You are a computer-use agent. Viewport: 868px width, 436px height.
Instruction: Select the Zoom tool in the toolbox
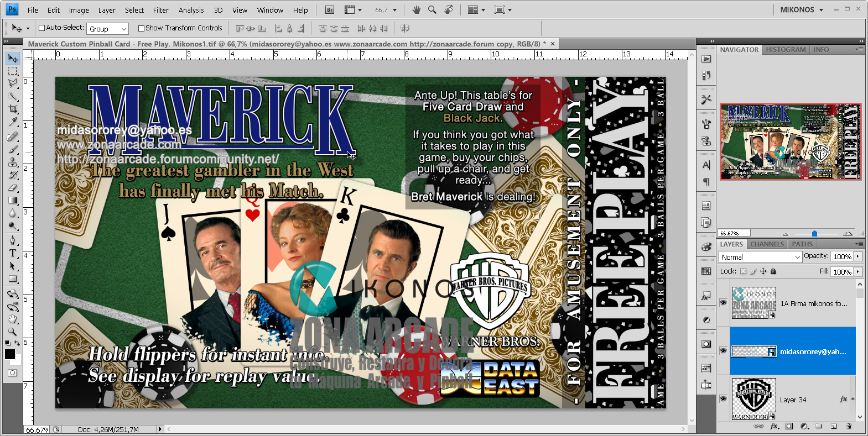coord(12,332)
